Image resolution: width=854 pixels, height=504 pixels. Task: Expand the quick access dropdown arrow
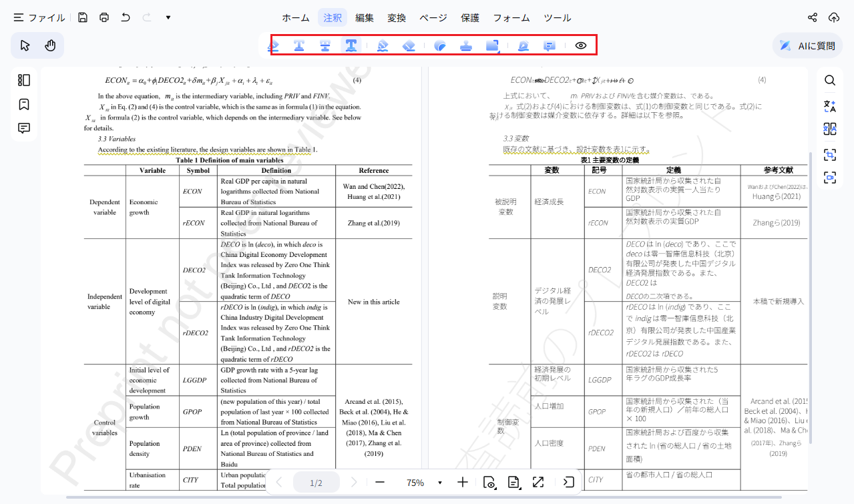pos(168,17)
